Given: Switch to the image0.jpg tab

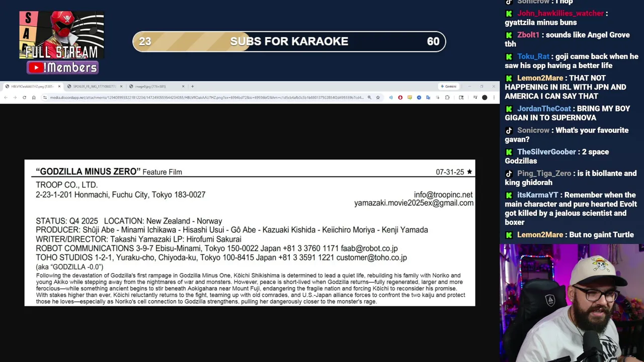Looking at the screenshot, I should [156, 86].
